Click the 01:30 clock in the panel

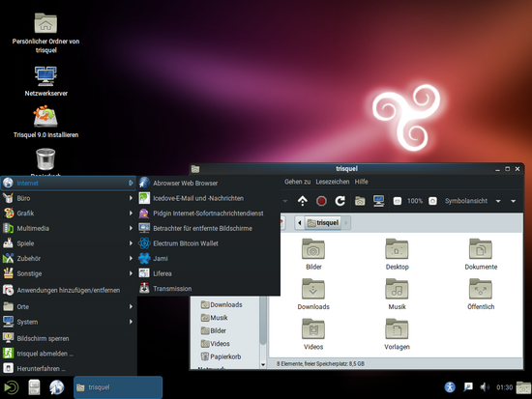[x=504, y=387]
